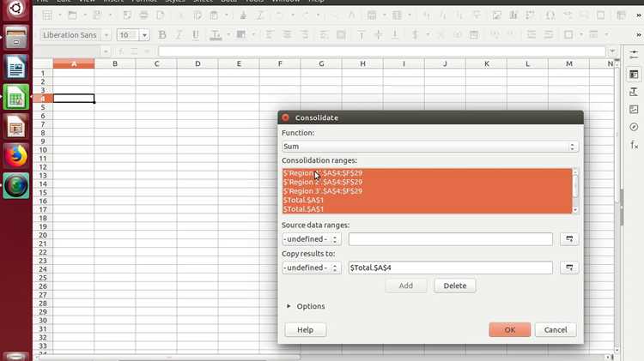Viewport: 644px width, 361px height.
Task: Show more buttons on the formatting toolbar
Action: (638, 35)
